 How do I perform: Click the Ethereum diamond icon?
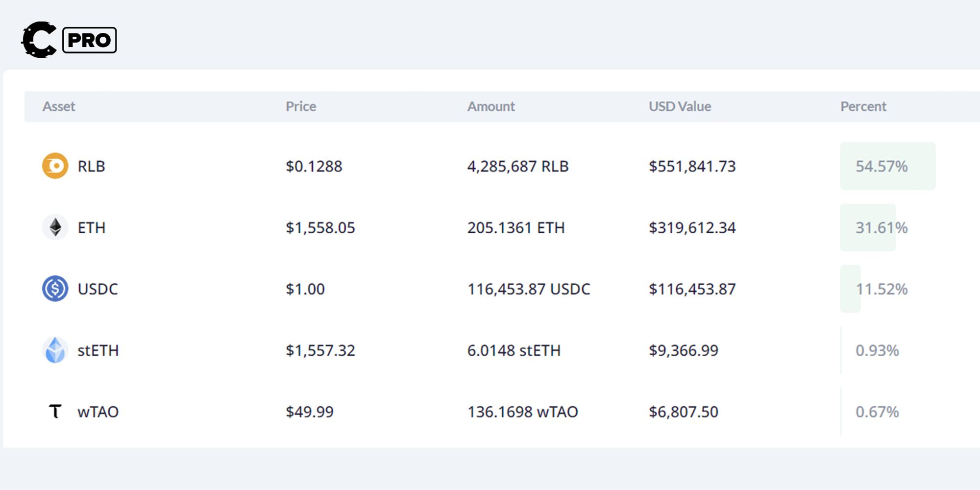tap(55, 227)
